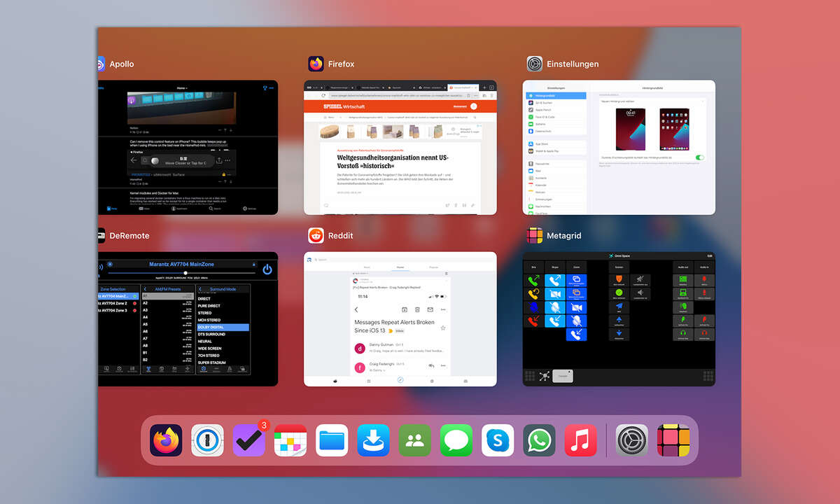Select Batterie in the Einstellungen sidebar
The width and height of the screenshot is (840, 504).
tap(556, 124)
